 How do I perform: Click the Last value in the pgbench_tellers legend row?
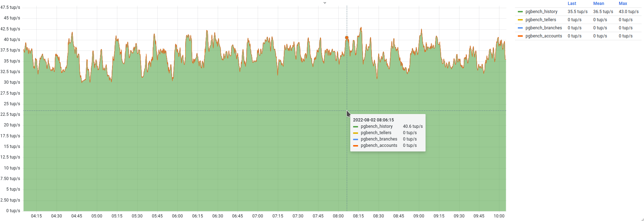pyautogui.click(x=574, y=20)
